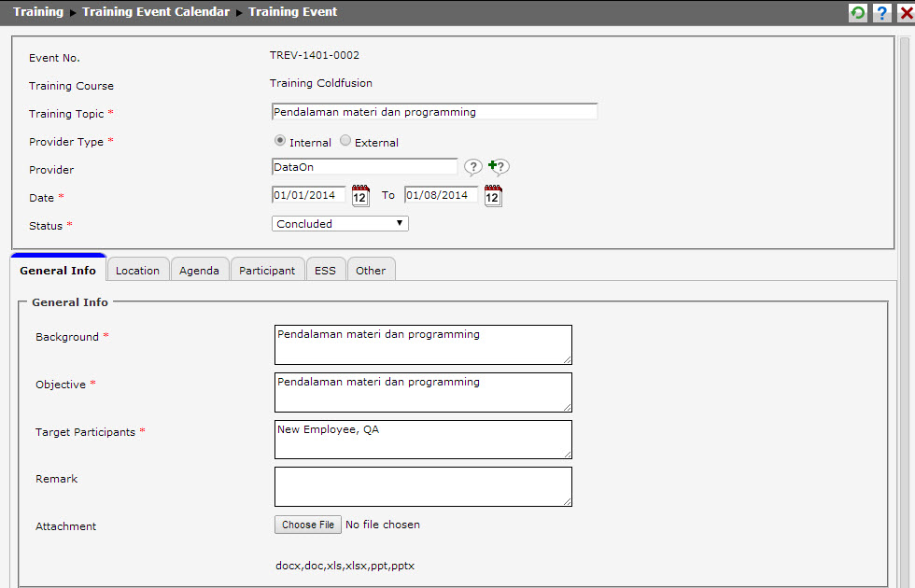Focus the Training Topic input field

pos(435,111)
